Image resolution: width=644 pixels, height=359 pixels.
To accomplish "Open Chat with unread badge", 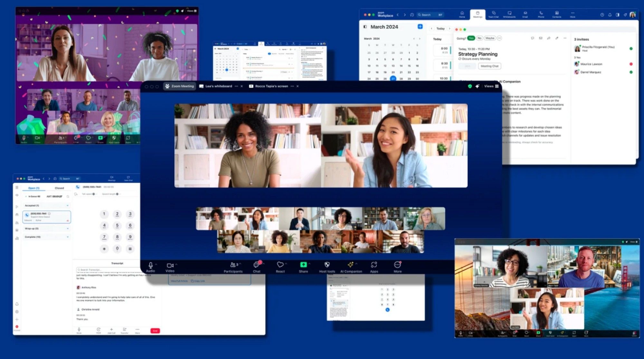I will point(257,265).
